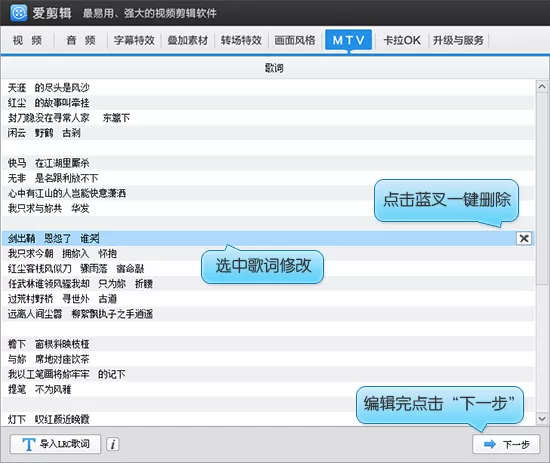Image resolution: width=550 pixels, height=463 pixels.
Task: Open the 画面风格 tab
Action: click(295, 40)
